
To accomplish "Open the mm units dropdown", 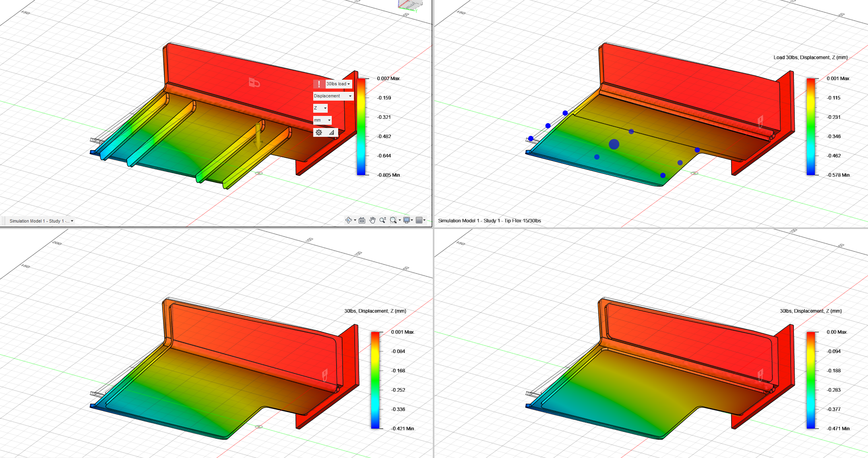I will (322, 120).
